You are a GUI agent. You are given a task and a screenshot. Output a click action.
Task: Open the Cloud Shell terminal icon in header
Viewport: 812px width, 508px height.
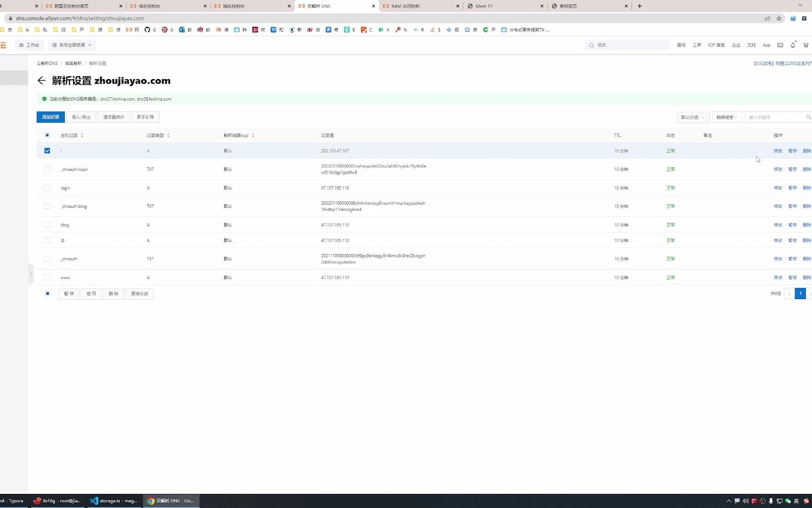[780, 45]
